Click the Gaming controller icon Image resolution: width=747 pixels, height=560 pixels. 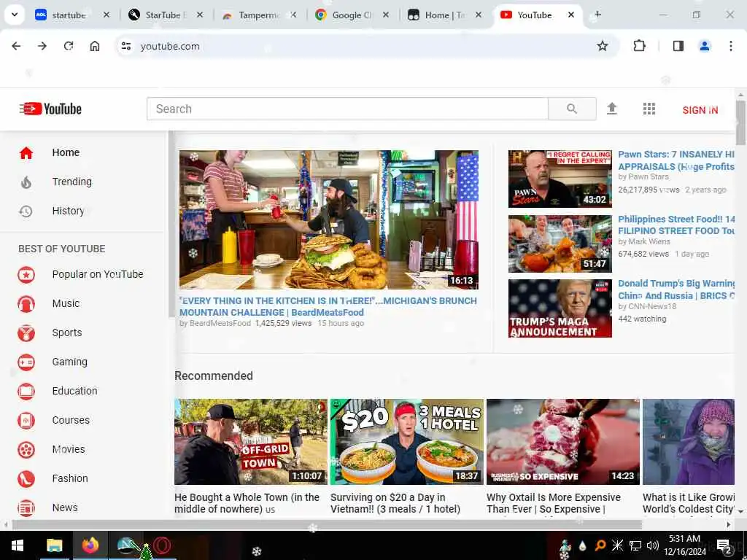tap(26, 362)
